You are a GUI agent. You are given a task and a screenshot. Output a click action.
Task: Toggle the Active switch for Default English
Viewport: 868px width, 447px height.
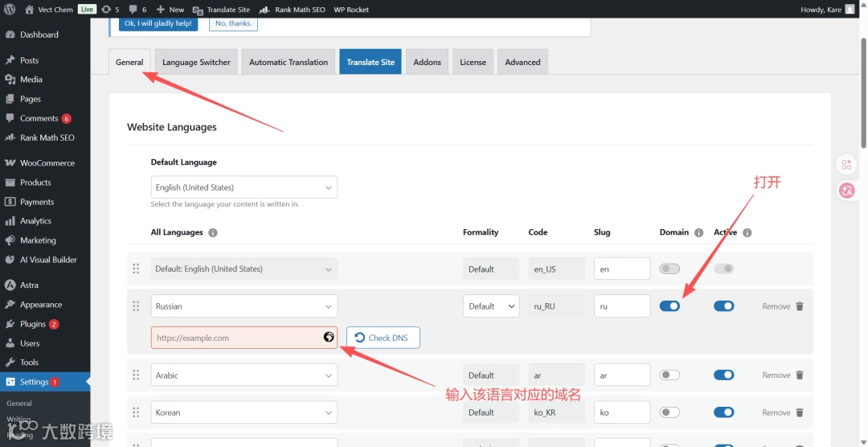723,269
